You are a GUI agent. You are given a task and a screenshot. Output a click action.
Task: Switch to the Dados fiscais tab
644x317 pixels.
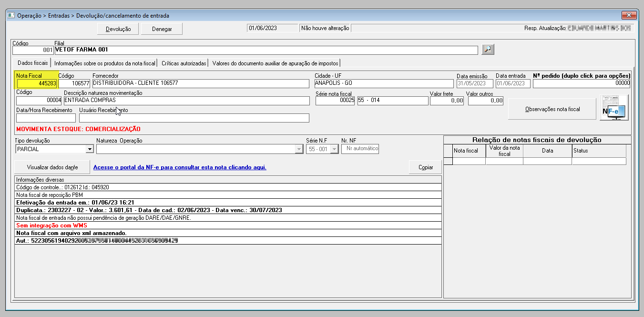pyautogui.click(x=32, y=63)
